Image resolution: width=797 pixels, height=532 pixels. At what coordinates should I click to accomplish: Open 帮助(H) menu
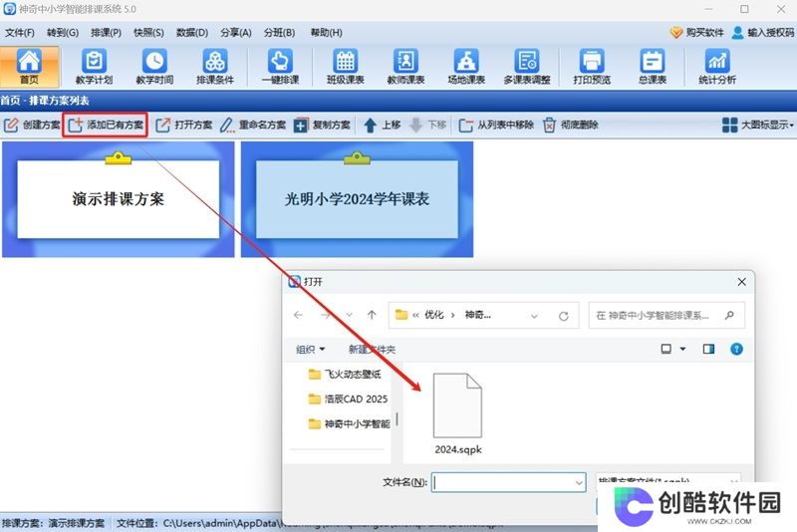[327, 33]
